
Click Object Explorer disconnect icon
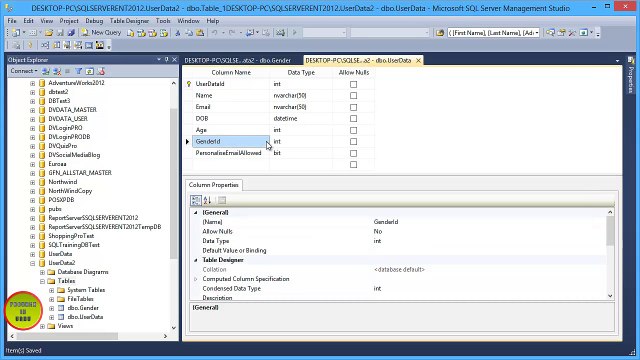[57, 71]
